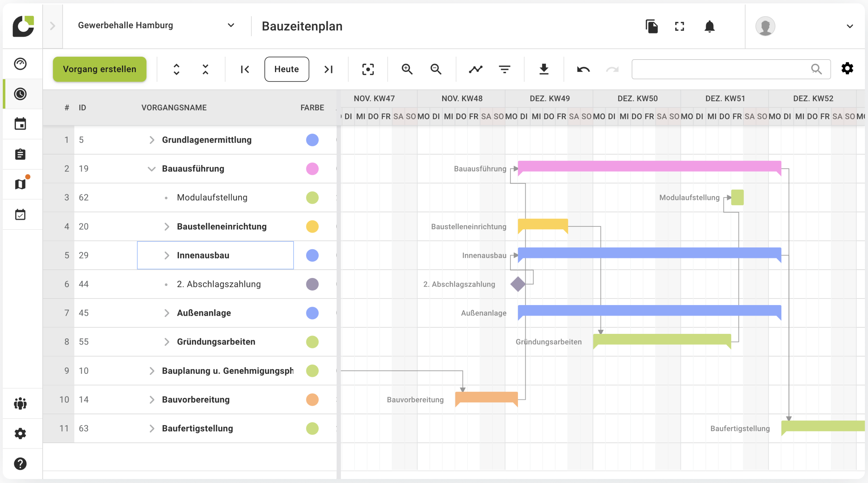Undo the last change
This screenshot has height=483, width=868.
point(583,69)
